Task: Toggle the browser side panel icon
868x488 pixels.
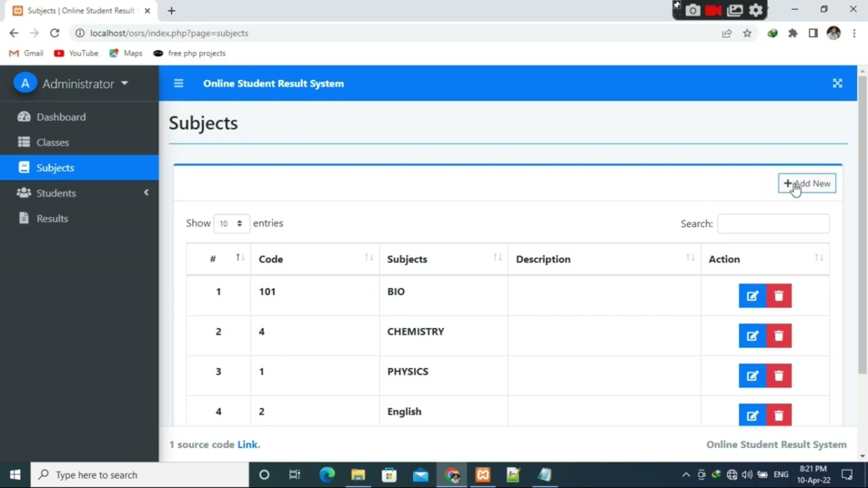Action: click(813, 33)
